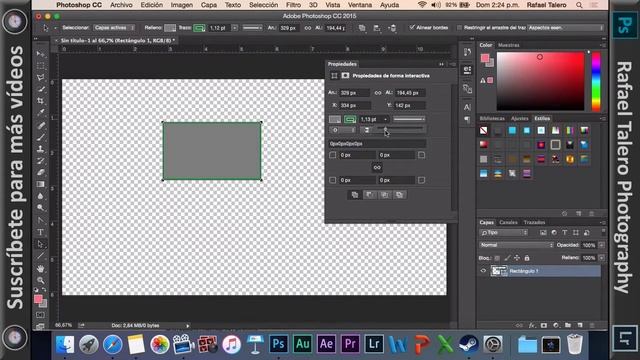The height and width of the screenshot is (360, 640).
Task: Select the Crop tool
Action: 40,101
